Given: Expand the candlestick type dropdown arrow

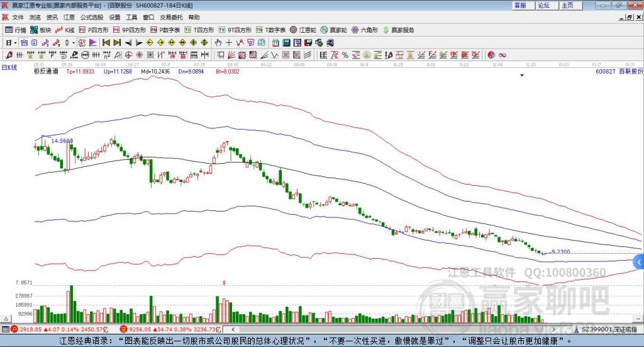Looking at the screenshot, I should (x=73, y=43).
